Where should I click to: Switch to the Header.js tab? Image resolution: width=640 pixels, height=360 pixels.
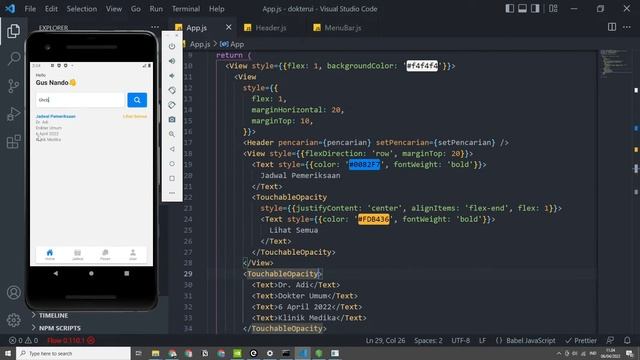pyautogui.click(x=271, y=28)
